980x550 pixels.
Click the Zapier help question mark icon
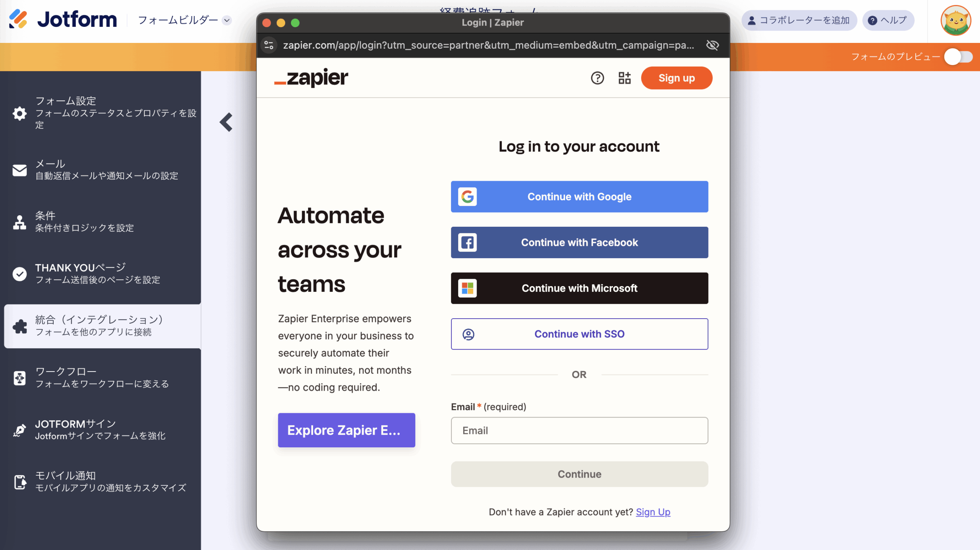coord(597,78)
